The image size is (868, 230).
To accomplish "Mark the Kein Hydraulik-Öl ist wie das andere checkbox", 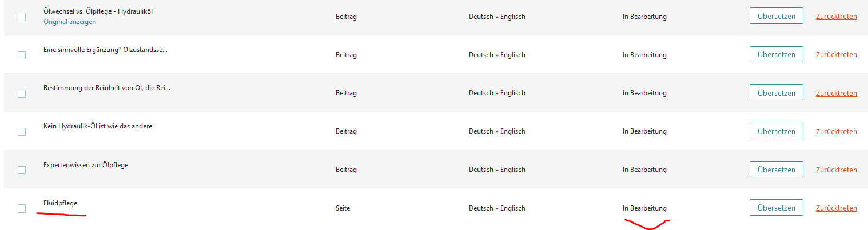I will tap(22, 132).
